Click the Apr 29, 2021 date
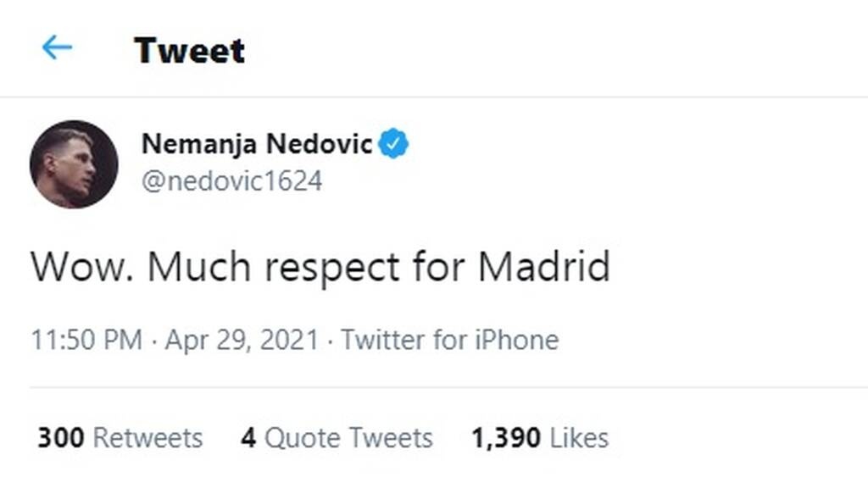 tap(242, 341)
